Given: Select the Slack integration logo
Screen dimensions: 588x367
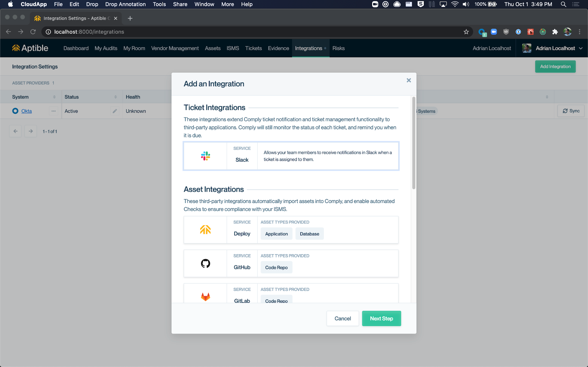Looking at the screenshot, I should click(x=205, y=156).
